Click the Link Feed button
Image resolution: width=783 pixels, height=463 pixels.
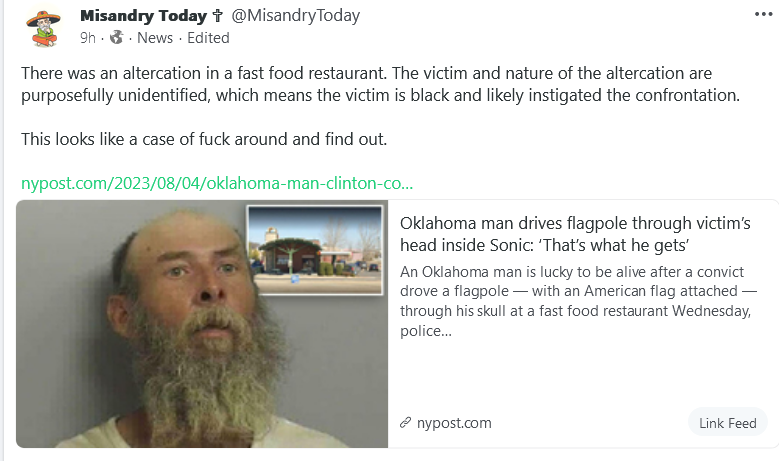tap(727, 423)
